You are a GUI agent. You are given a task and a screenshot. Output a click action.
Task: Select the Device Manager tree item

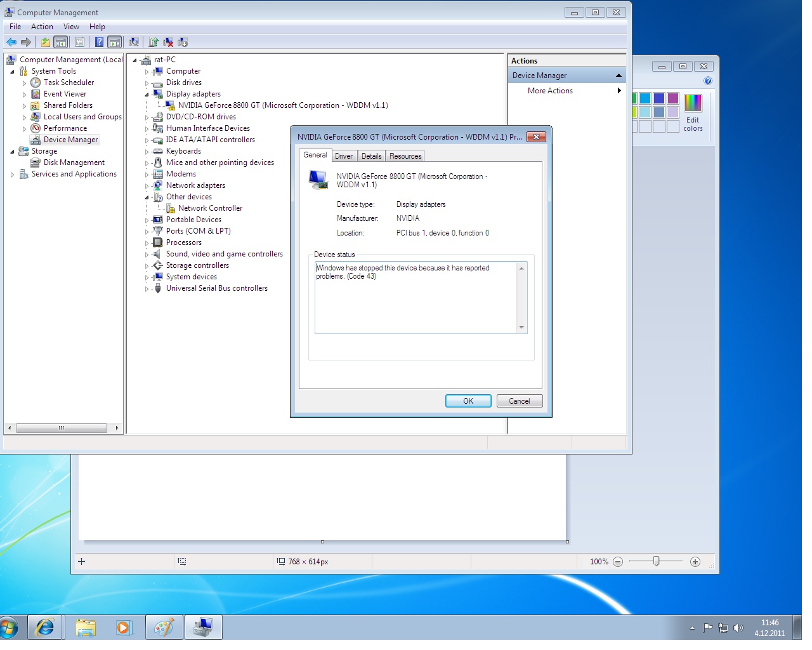70,140
